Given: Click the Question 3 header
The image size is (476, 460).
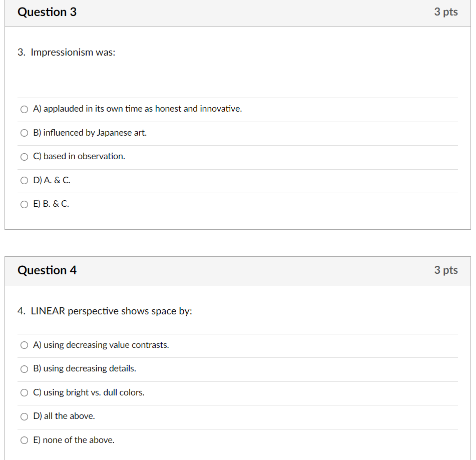Looking at the screenshot, I should pyautogui.click(x=47, y=12).
